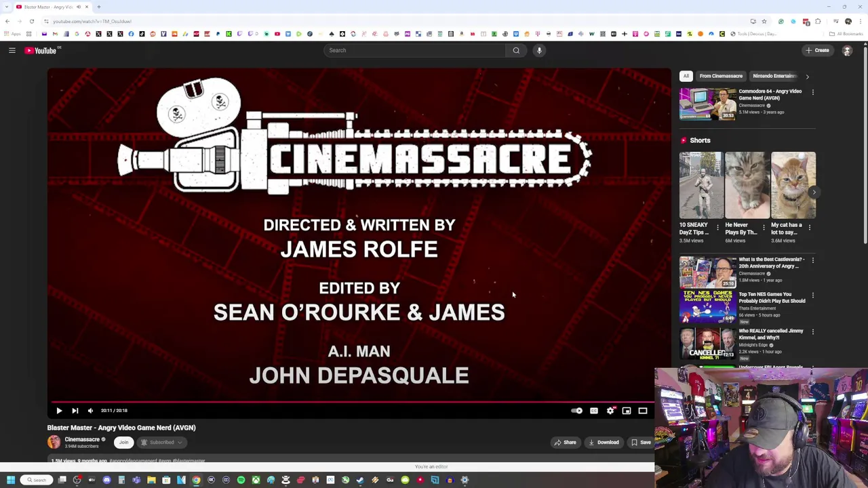Screen dimensions: 868x488
Task: Open Commodore 64 AVGN video thumbnail
Action: [x=707, y=104]
